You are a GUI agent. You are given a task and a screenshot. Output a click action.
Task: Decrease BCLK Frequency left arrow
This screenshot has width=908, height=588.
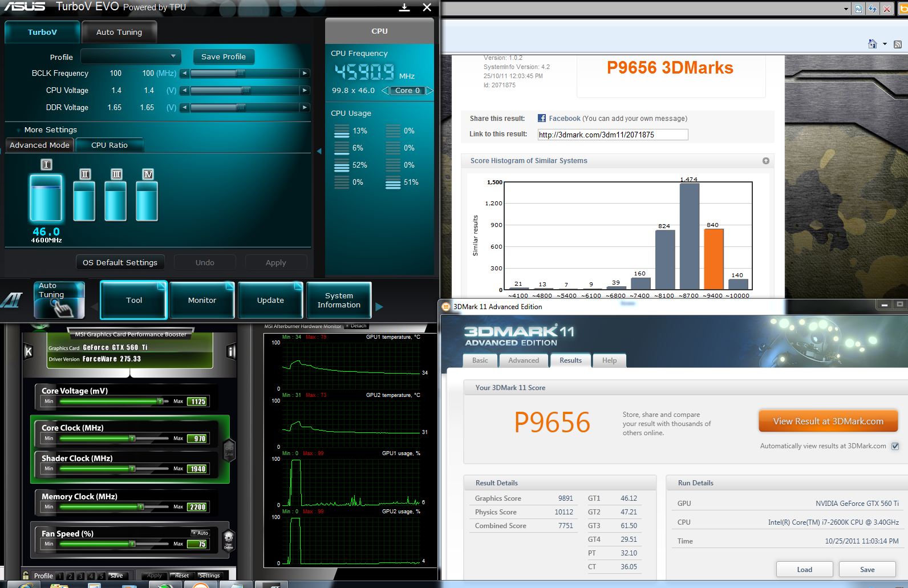click(184, 73)
